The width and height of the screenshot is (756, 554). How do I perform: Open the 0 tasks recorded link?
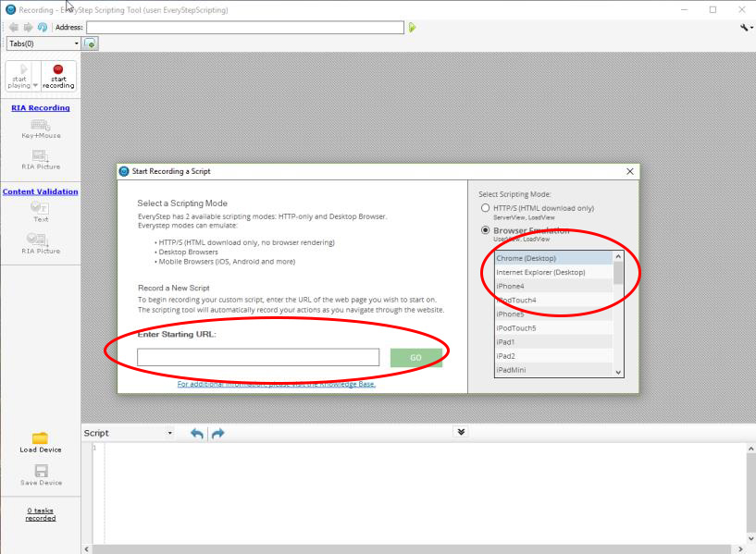click(x=41, y=514)
